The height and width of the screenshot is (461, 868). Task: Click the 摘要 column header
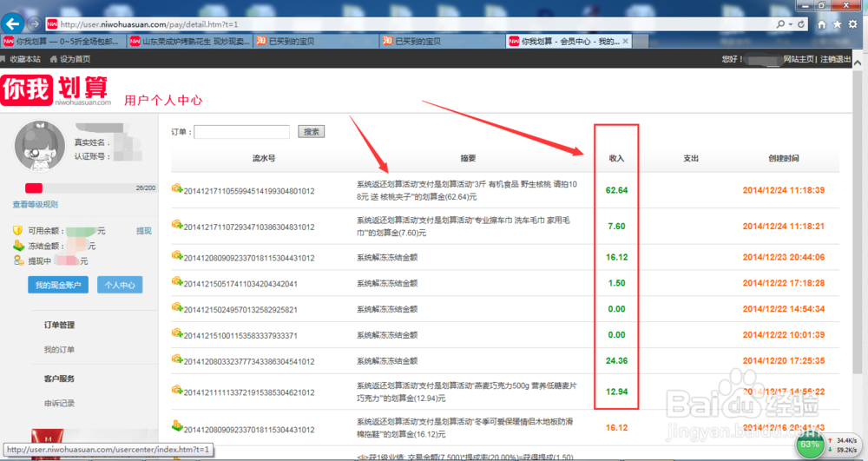(469, 158)
